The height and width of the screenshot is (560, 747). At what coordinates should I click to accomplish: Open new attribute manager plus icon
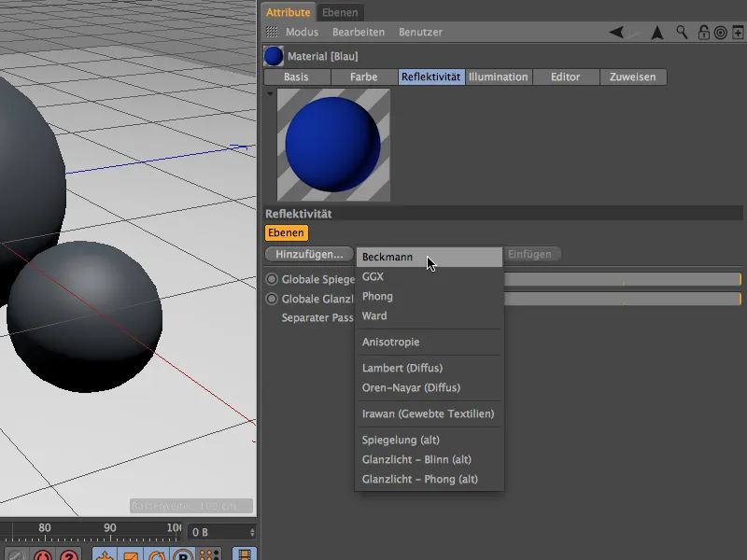click(738, 33)
